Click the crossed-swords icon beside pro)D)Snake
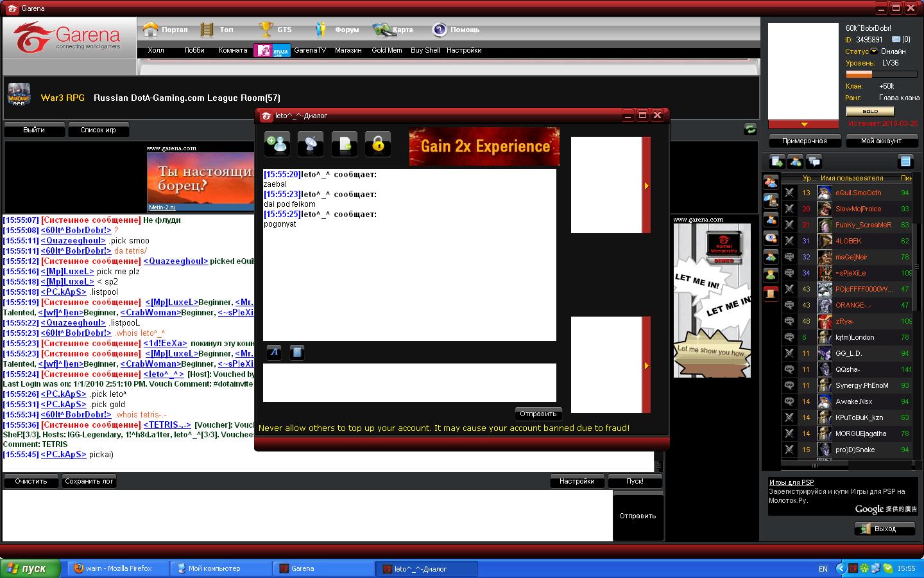924x578 pixels. coord(789,450)
